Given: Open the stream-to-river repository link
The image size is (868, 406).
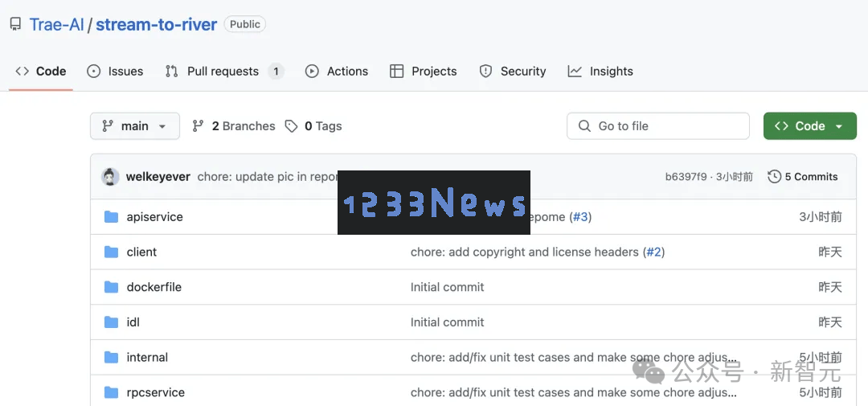Looking at the screenshot, I should (x=156, y=25).
